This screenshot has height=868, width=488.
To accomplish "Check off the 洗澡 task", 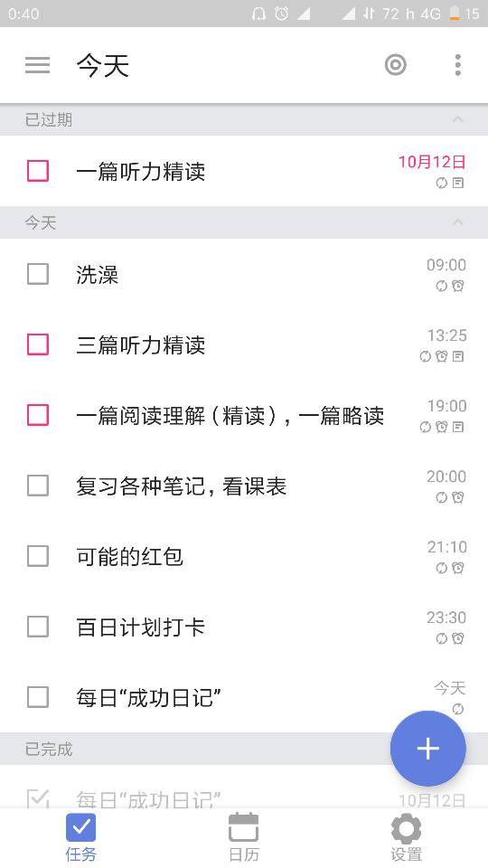I will coord(38,274).
